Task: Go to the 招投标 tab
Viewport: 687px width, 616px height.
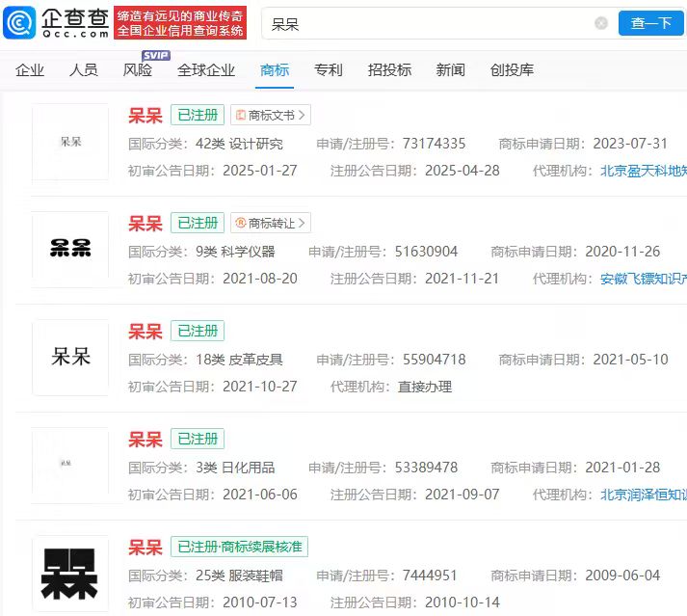Action: pyautogui.click(x=389, y=70)
